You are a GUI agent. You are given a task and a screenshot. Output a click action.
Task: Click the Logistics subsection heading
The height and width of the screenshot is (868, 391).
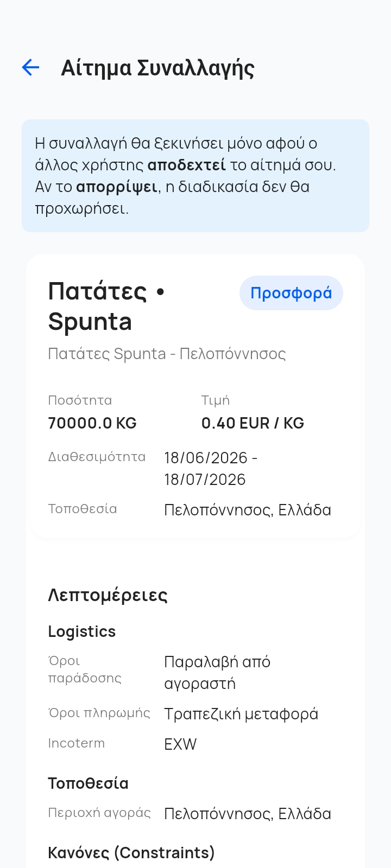pos(82,631)
